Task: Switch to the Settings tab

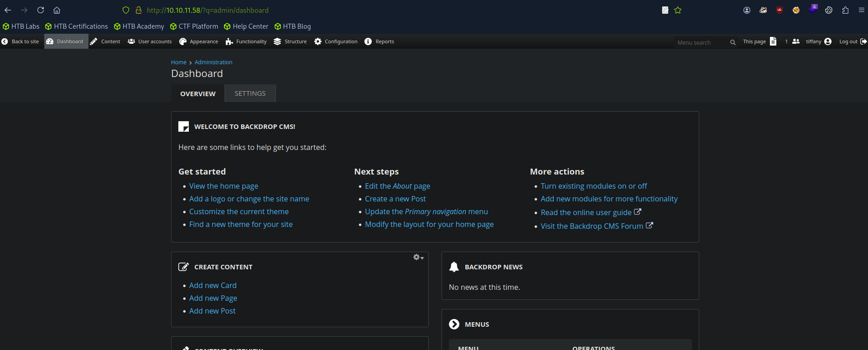Action: (x=250, y=93)
